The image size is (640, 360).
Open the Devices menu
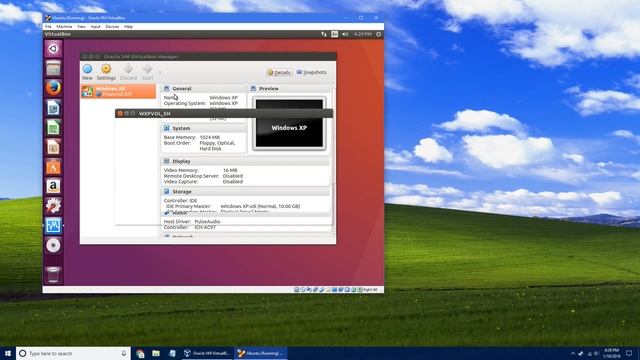pyautogui.click(x=112, y=27)
